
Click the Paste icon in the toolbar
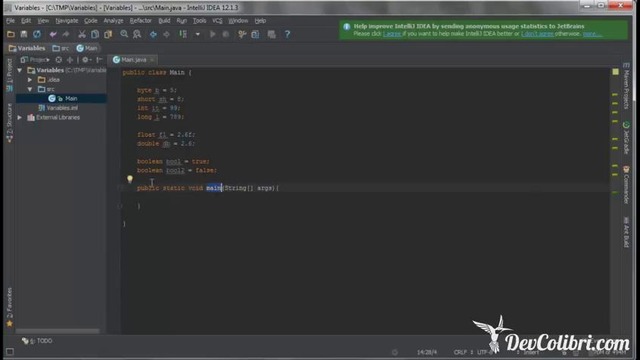coord(108,34)
